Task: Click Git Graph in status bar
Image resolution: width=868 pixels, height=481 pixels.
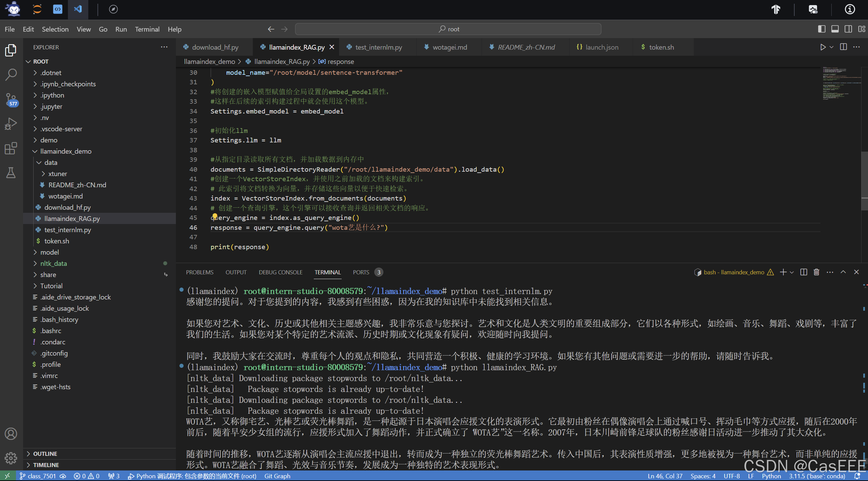Action: (x=277, y=476)
